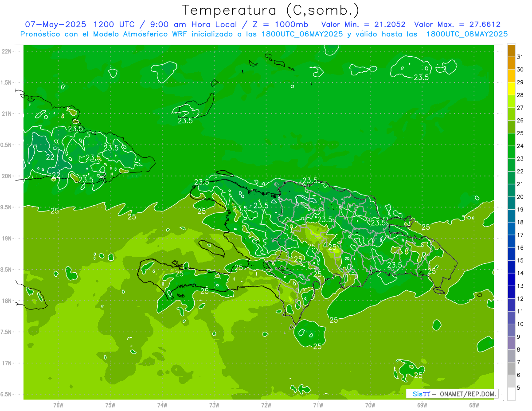Click the 20N latitude axis label

6,176
